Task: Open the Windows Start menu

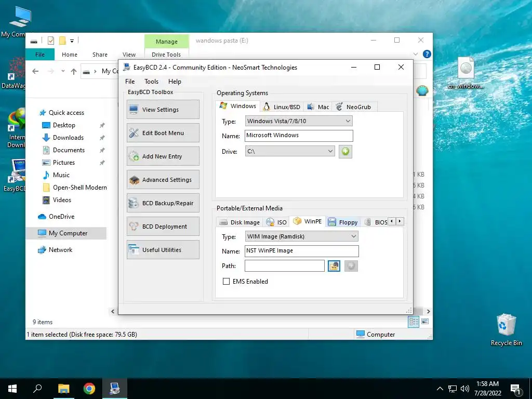Action: tap(12, 389)
